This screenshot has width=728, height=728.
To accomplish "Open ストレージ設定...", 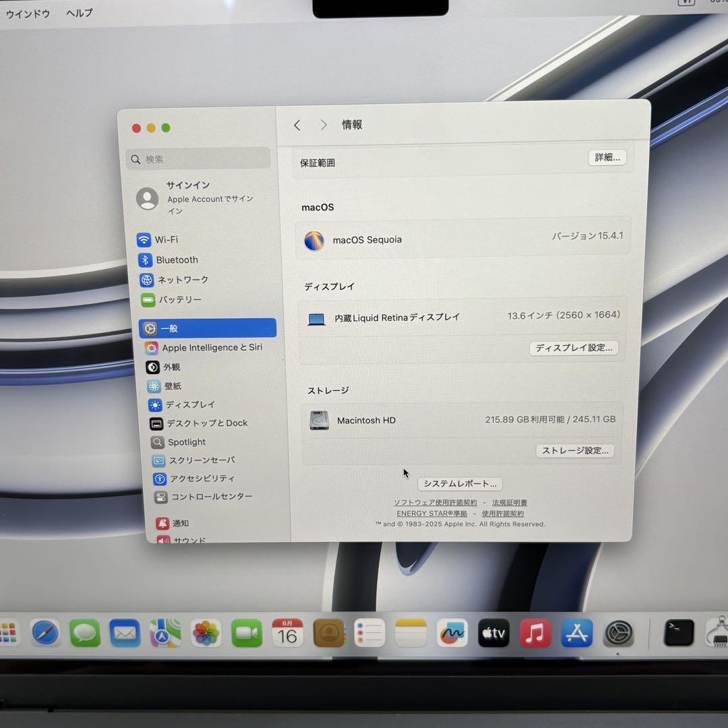I will 575,451.
